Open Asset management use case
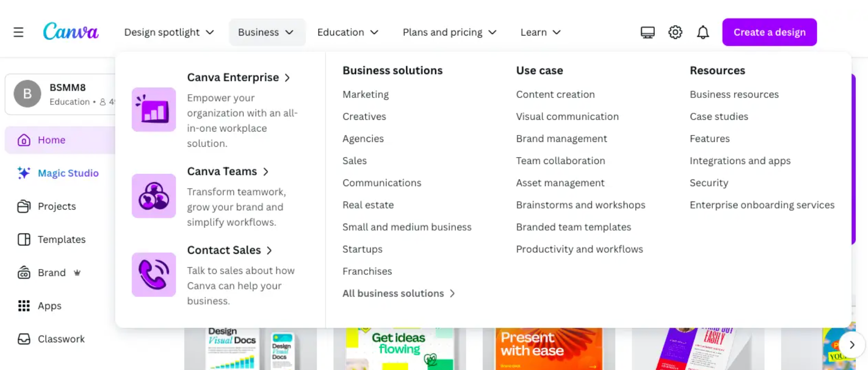The image size is (868, 370). click(x=560, y=183)
